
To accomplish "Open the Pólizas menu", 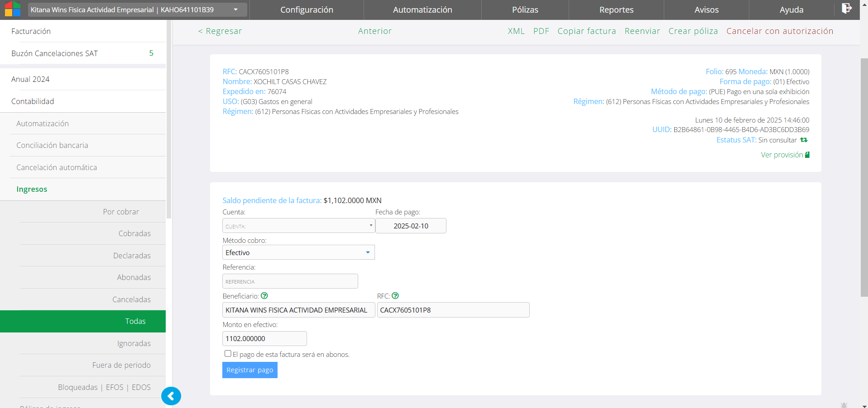I will [x=525, y=9].
